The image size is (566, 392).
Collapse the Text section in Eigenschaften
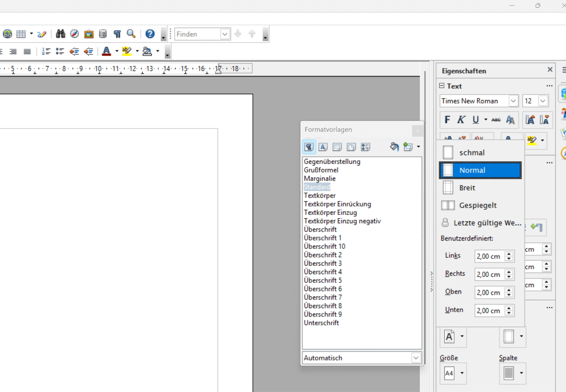point(442,86)
